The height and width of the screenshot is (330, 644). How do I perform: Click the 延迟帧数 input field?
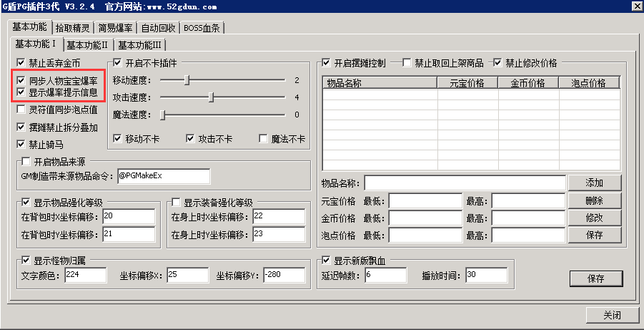(x=385, y=275)
